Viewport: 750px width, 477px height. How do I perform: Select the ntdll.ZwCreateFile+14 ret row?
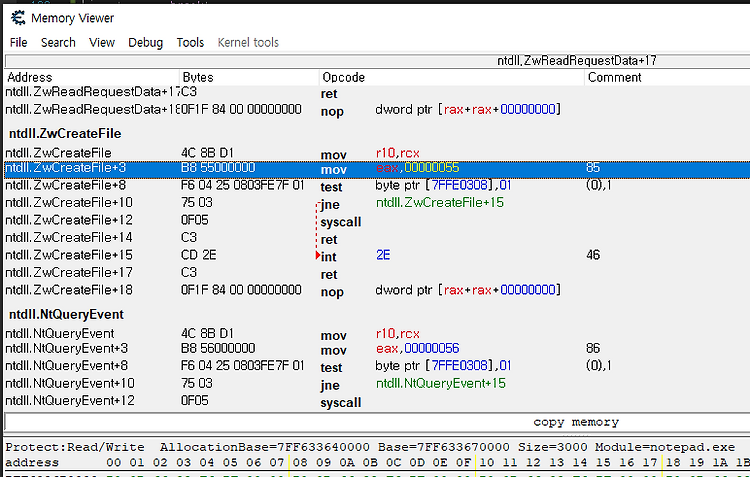pyautogui.click(x=377, y=238)
